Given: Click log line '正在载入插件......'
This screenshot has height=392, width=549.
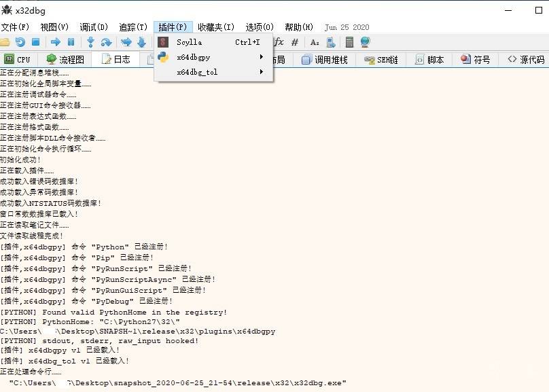Looking at the screenshot, I should coord(27,171).
